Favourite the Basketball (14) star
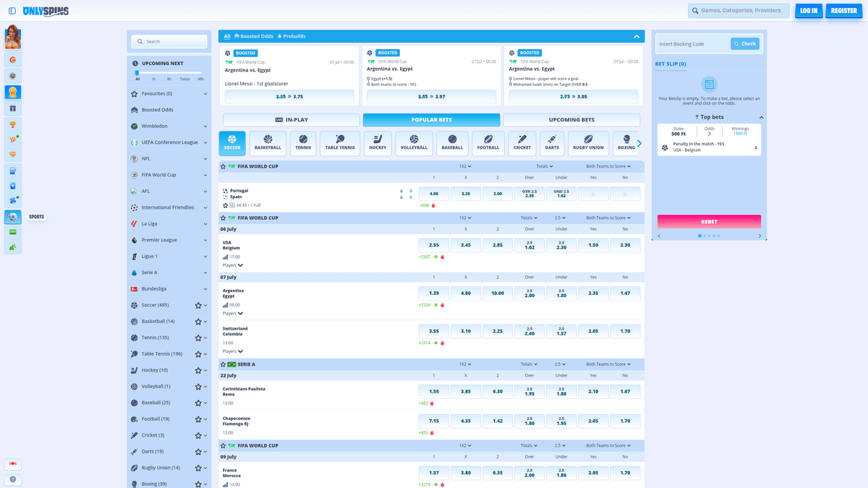The height and width of the screenshot is (488, 868). pyautogui.click(x=198, y=321)
